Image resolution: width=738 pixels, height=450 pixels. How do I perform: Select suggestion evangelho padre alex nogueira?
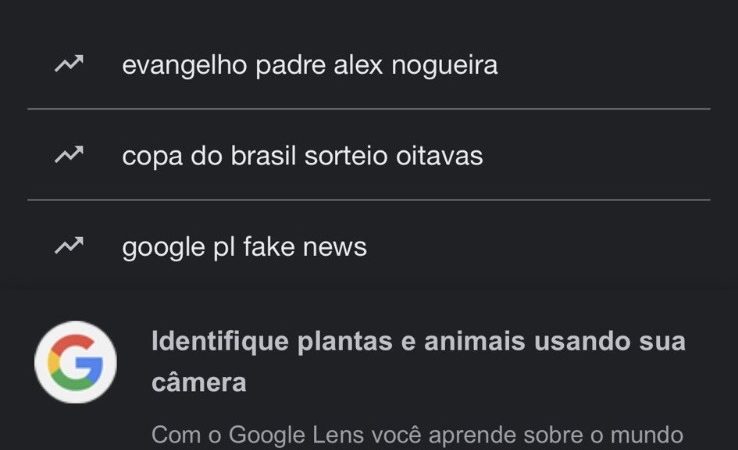pos(369,64)
